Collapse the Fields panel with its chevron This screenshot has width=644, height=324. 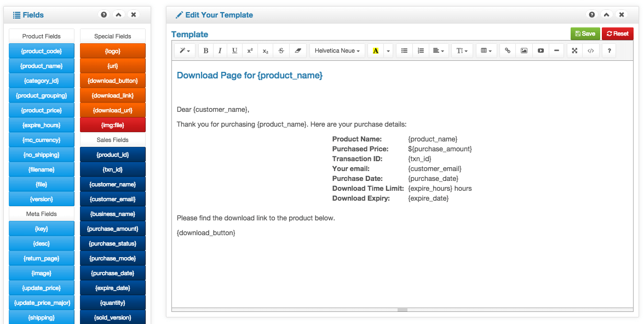tap(118, 15)
